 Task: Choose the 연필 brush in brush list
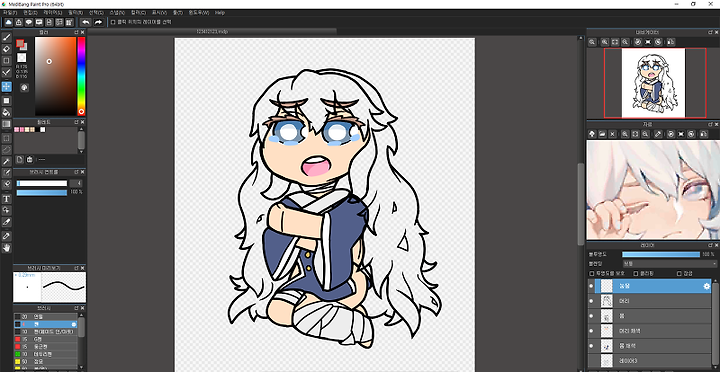pyautogui.click(x=46, y=316)
